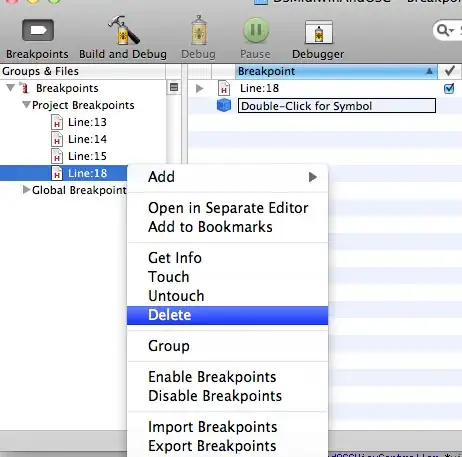This screenshot has width=462, height=457.
Task: Click the green Pause button
Action: (x=256, y=30)
